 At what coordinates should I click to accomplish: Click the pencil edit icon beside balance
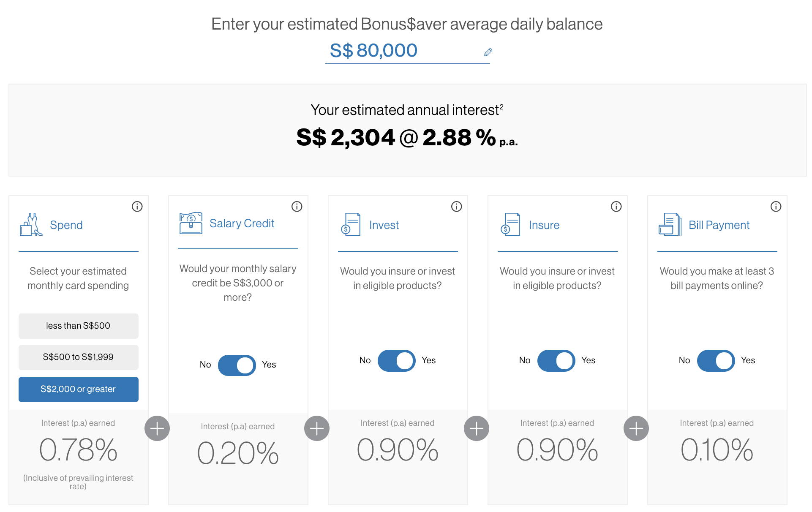[488, 52]
